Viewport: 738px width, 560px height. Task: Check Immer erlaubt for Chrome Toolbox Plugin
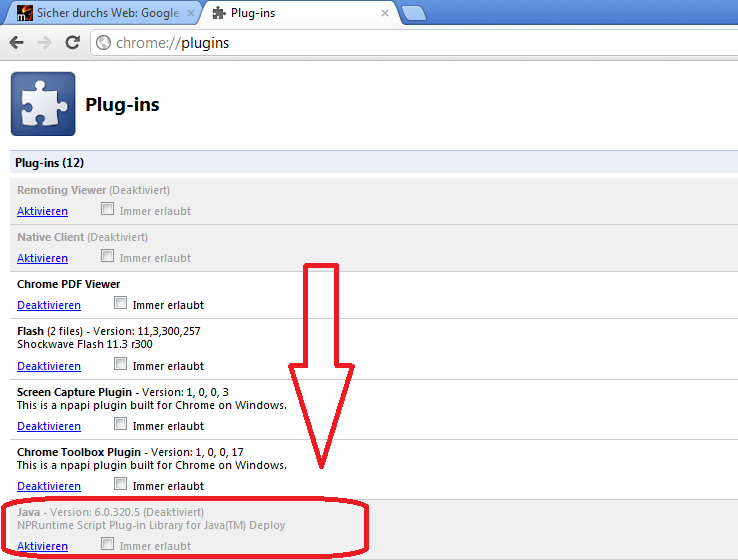(120, 483)
